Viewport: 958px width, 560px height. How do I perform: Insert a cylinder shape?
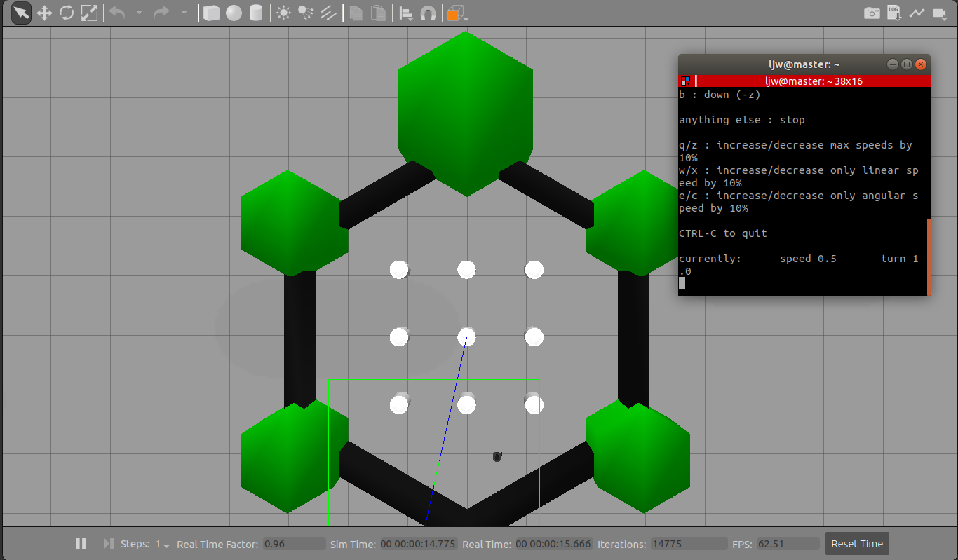click(256, 13)
